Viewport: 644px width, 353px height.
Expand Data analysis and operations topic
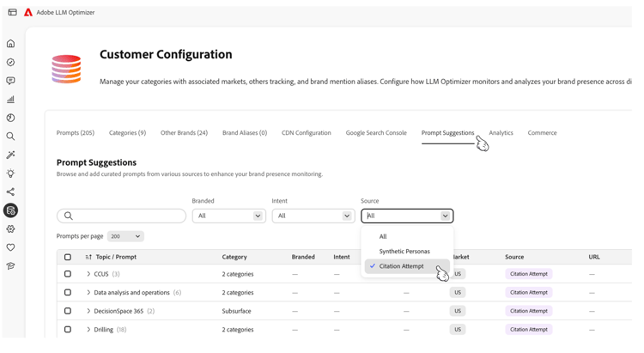pyautogui.click(x=88, y=293)
